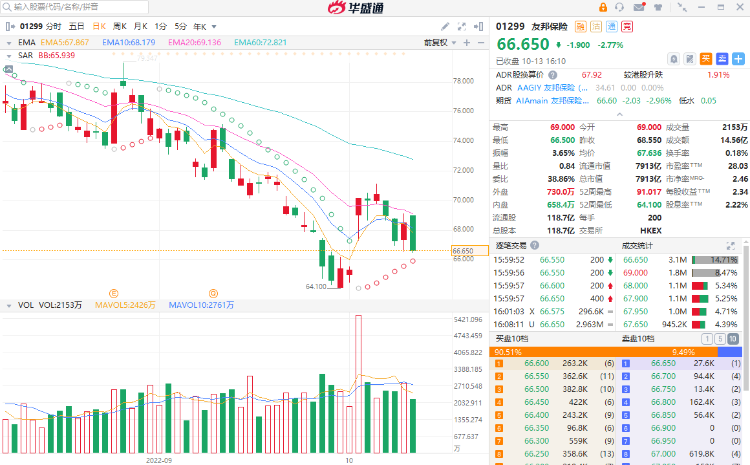
Task: Select the 日K chart tab
Action: (x=99, y=26)
